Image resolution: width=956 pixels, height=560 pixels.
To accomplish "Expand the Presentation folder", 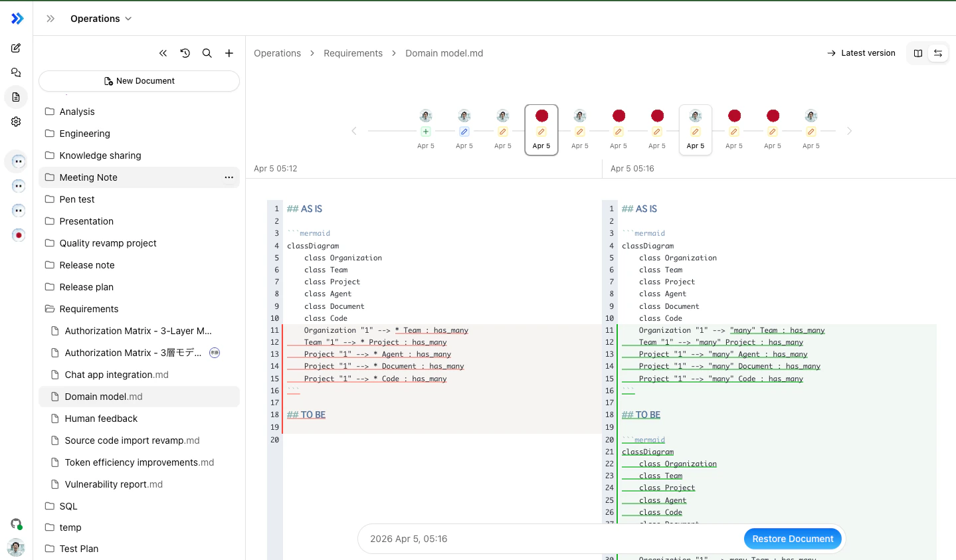I will click(139, 221).
